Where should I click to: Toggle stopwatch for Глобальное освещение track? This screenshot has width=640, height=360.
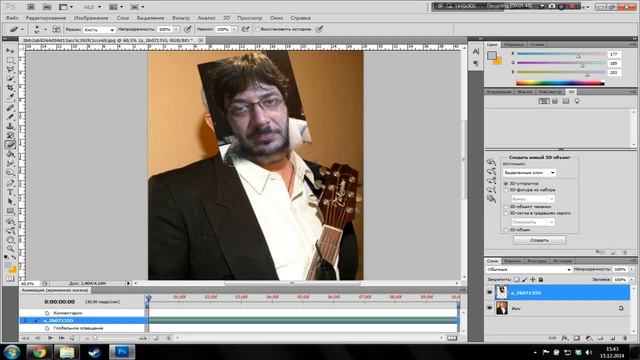point(47,328)
